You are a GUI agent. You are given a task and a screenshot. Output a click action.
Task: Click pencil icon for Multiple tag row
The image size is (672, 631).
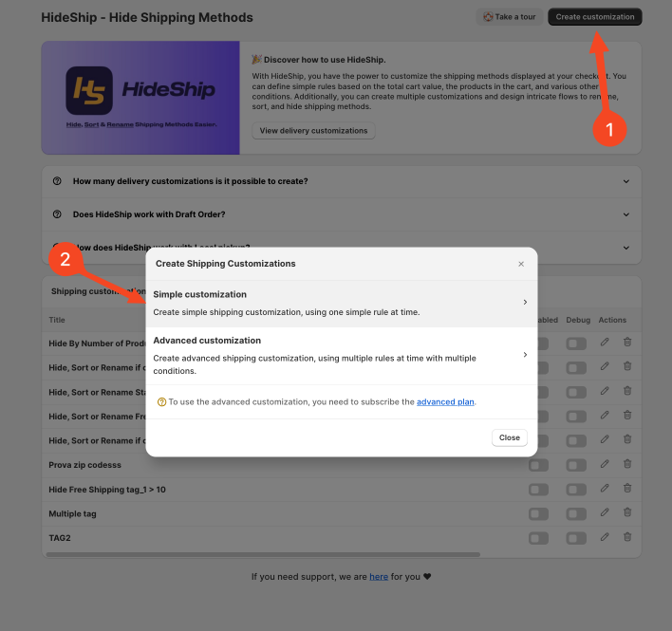(605, 512)
